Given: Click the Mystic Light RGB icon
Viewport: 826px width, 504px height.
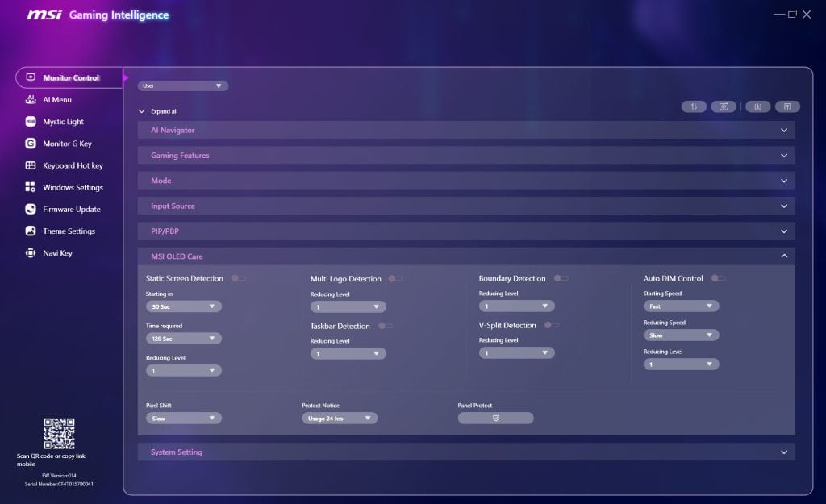Looking at the screenshot, I should pos(31,122).
